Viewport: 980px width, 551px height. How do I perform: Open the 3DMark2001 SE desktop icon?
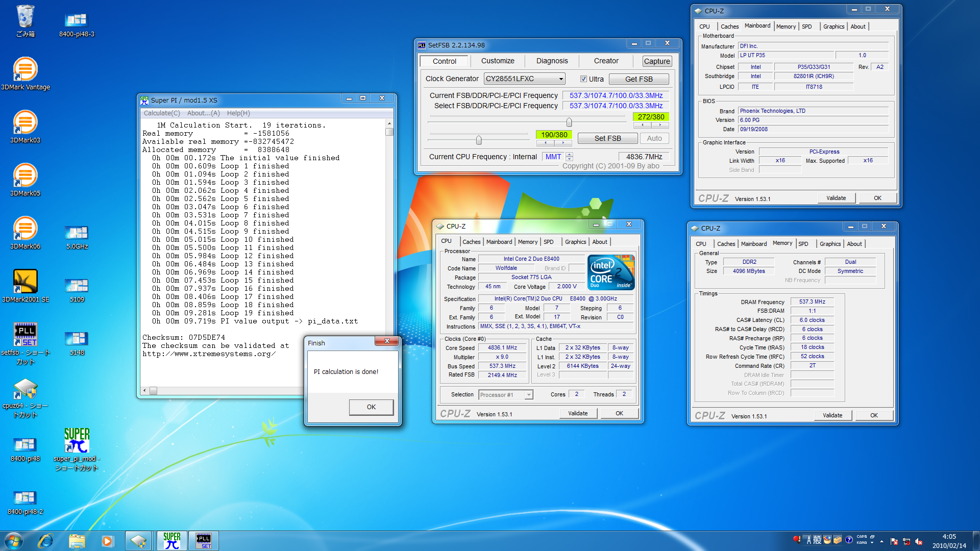click(x=25, y=282)
